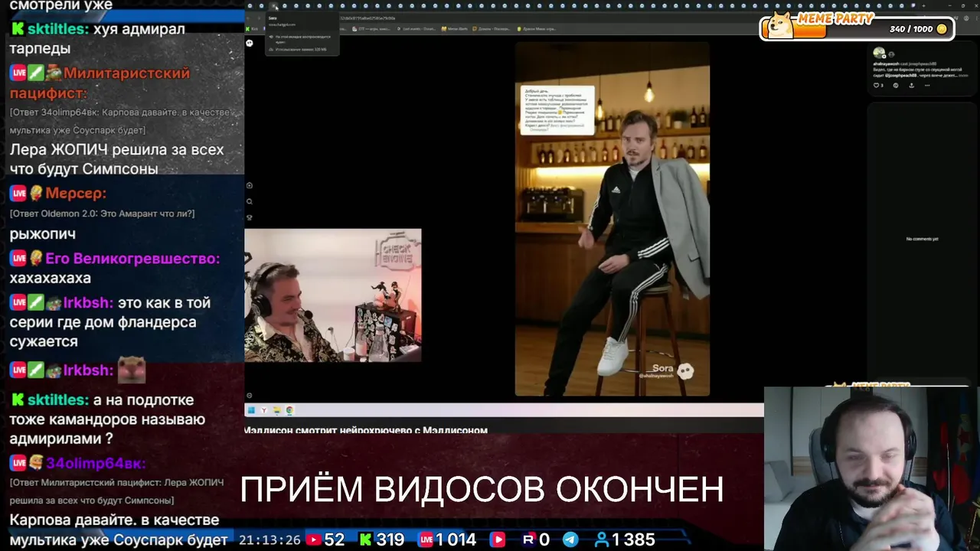Click the Rutube icon next to 0
Screen dimensions: 980x551
[528, 540]
